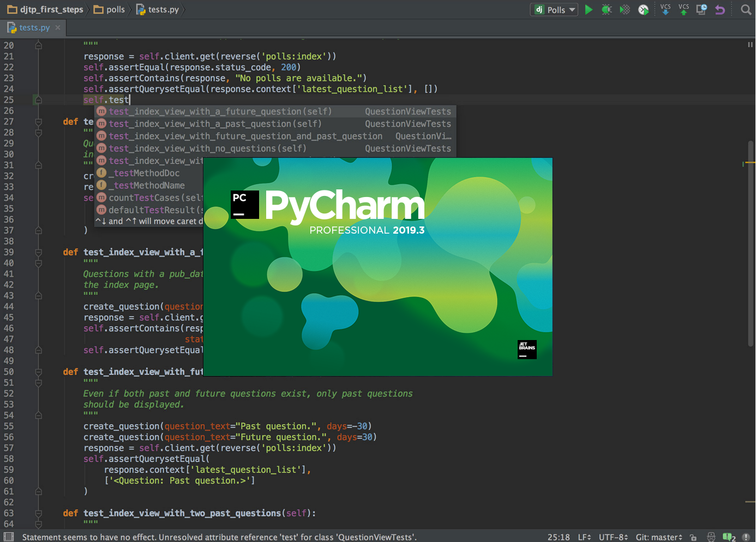Choose test_index_view_with_future_question_and_past_question completion
Viewport: 756px width, 542px height.
tap(275, 136)
